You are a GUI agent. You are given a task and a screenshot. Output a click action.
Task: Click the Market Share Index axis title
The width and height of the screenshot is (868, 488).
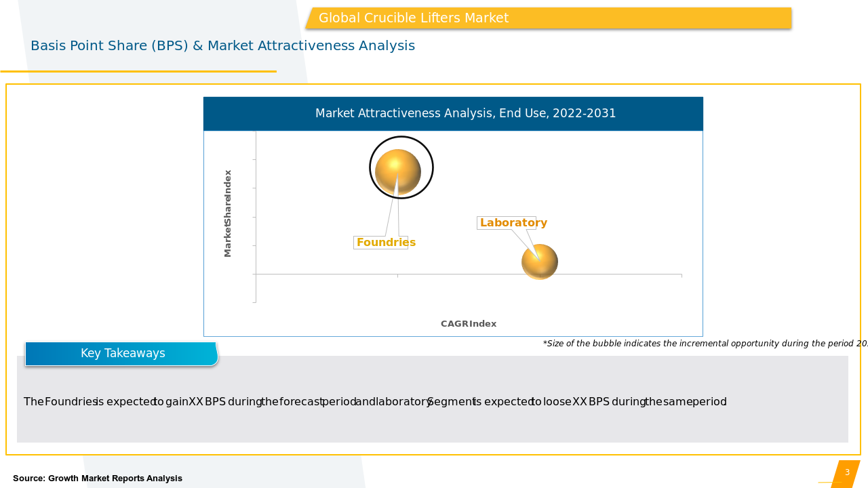coord(228,213)
